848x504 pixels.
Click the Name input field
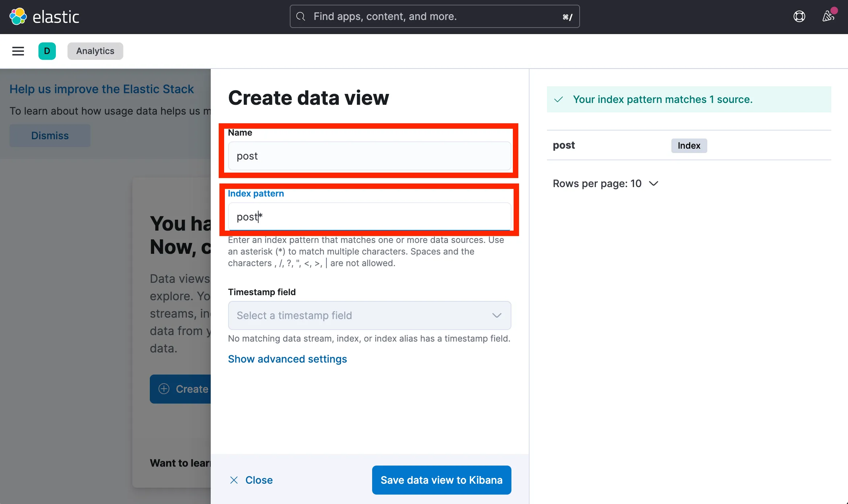point(370,156)
